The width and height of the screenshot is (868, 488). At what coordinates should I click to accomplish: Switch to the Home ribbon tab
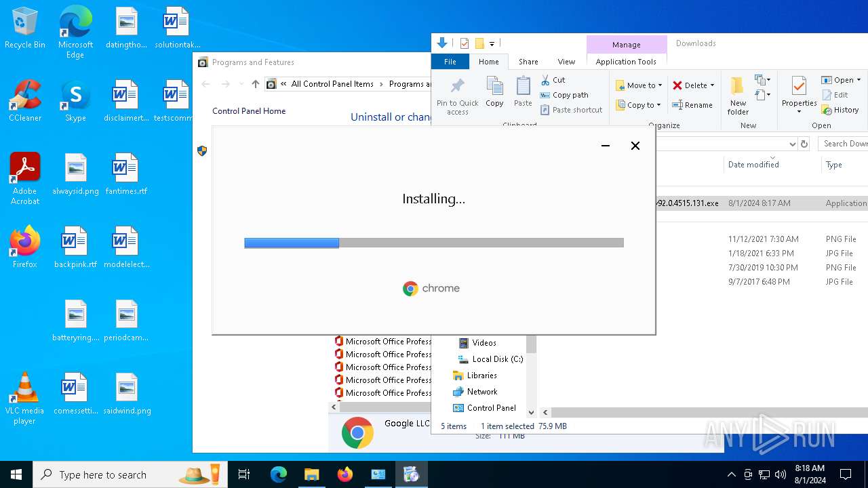pos(488,62)
